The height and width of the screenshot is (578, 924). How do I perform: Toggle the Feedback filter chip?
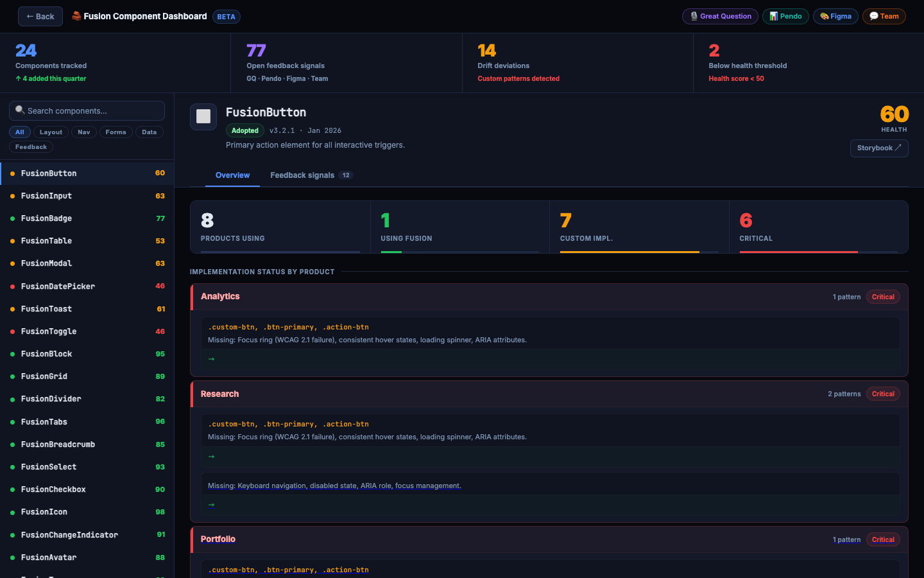pos(31,147)
